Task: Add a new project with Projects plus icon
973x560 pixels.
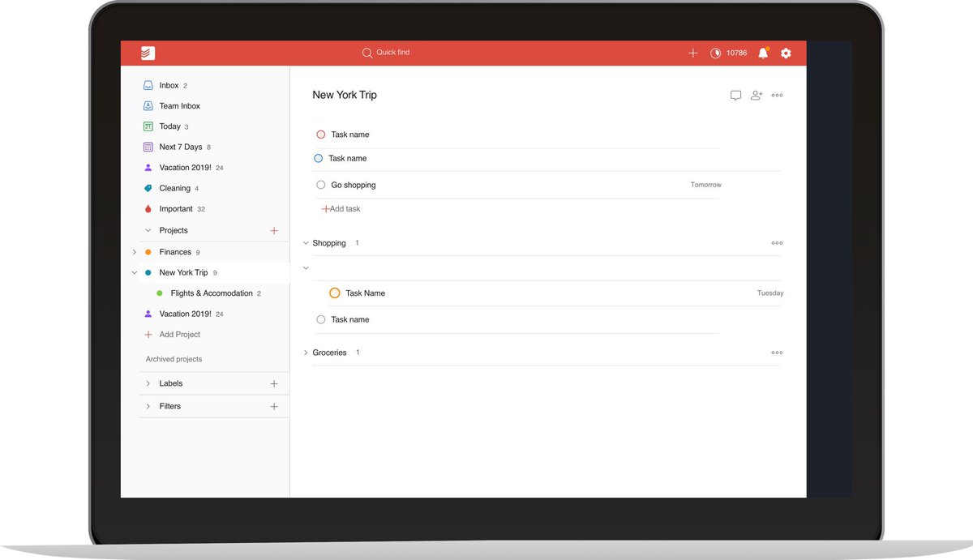Action: coord(274,231)
